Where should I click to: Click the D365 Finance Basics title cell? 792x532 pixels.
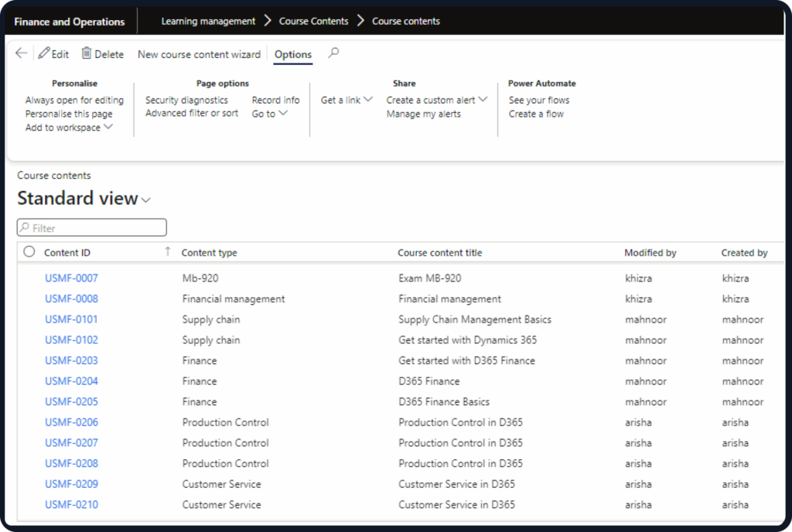pos(444,402)
